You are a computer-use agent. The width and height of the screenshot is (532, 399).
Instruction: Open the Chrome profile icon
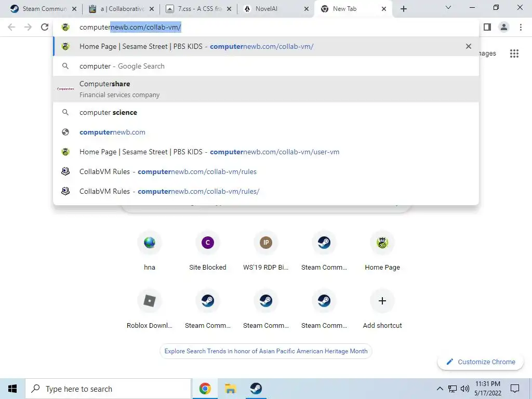504,27
